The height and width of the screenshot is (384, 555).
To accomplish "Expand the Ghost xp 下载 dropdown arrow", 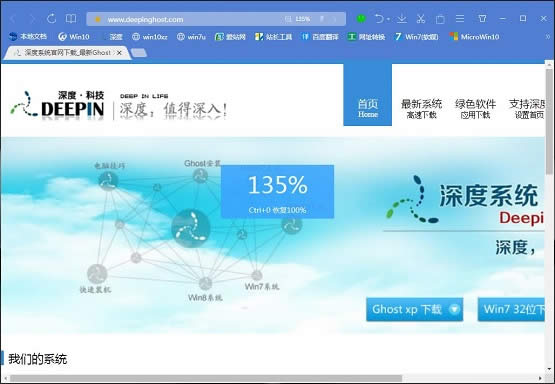I will [454, 309].
